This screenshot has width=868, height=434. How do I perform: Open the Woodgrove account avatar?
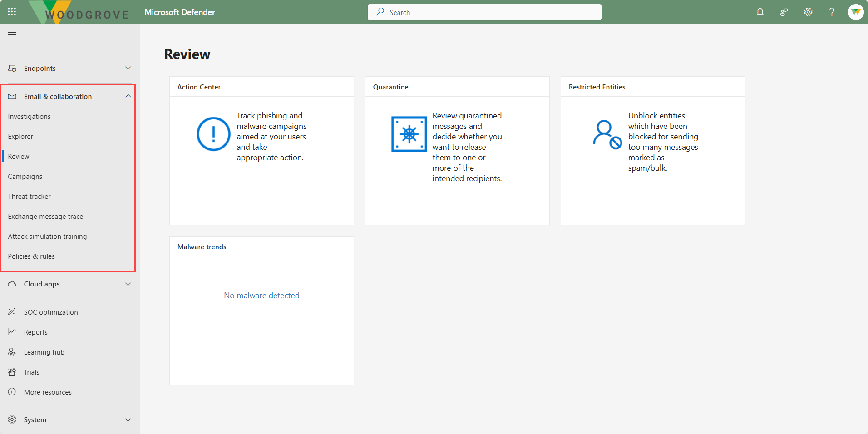click(x=856, y=12)
